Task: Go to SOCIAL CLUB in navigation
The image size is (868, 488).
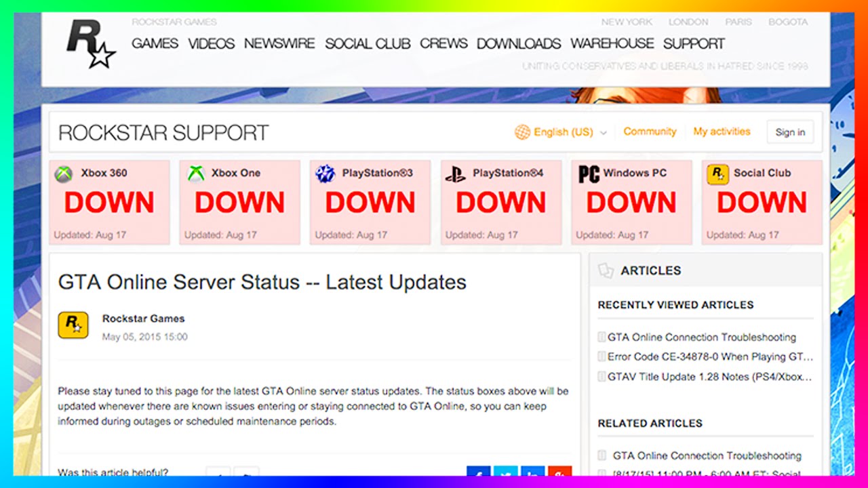Action: (x=368, y=43)
